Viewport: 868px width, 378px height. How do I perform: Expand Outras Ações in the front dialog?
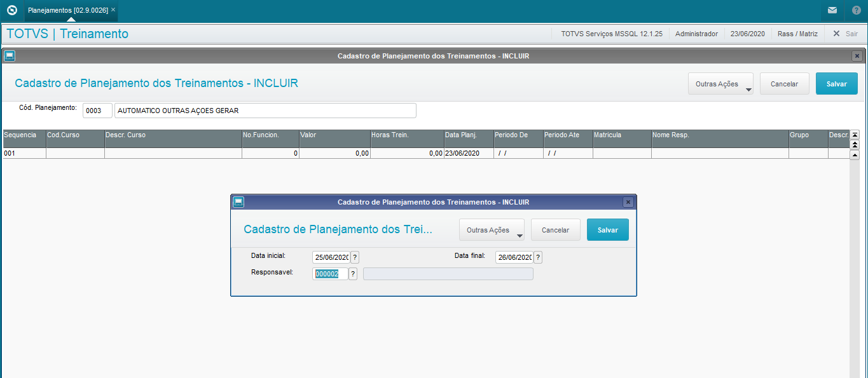tap(492, 230)
